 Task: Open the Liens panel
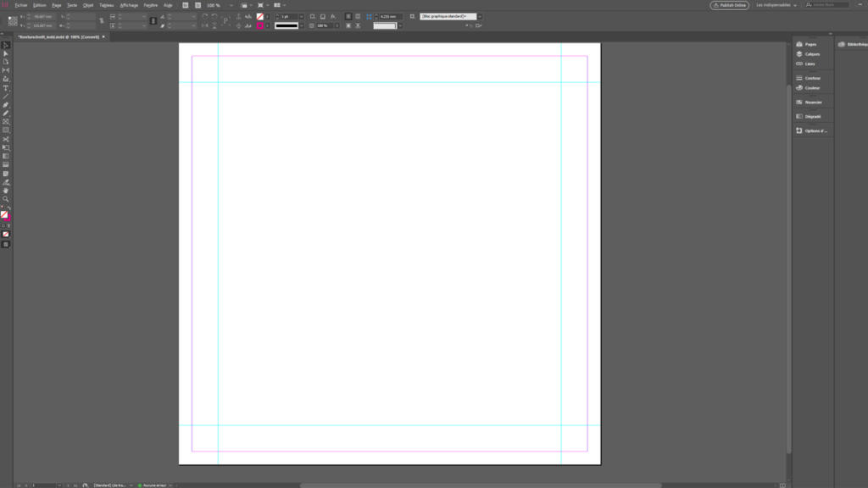tap(805, 64)
